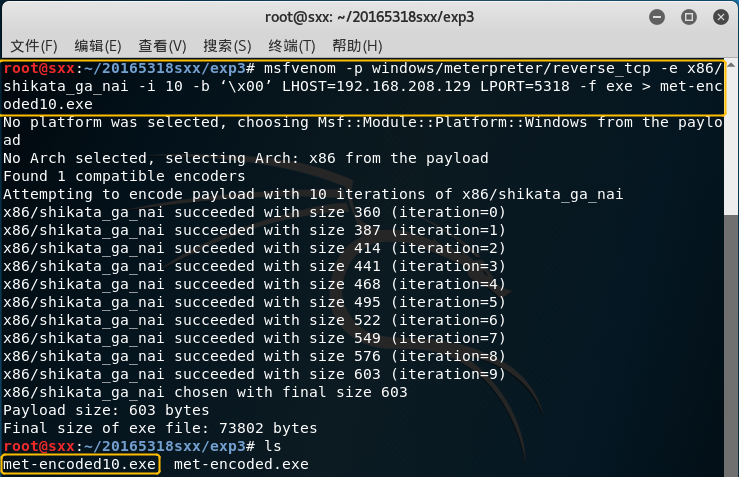Click the line 'Attempting to encode payload with 10 iterations'
The width and height of the screenshot is (739, 477).
point(313,194)
